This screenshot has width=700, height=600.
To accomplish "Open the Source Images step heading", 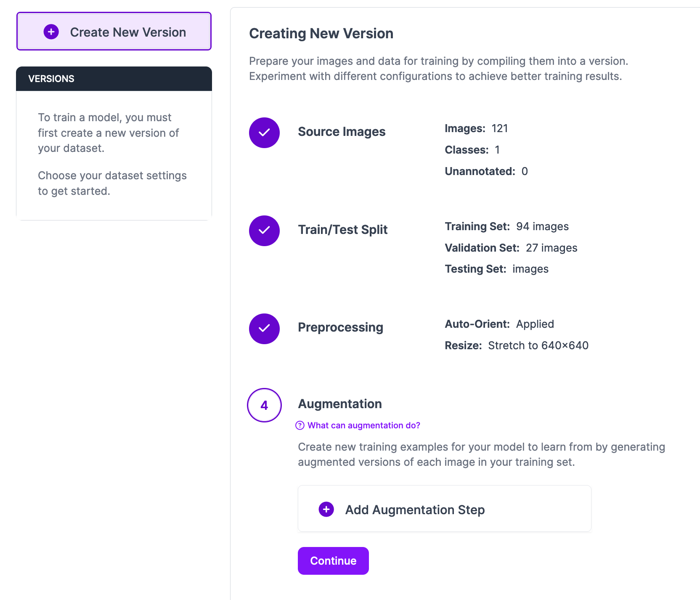I will [x=342, y=132].
